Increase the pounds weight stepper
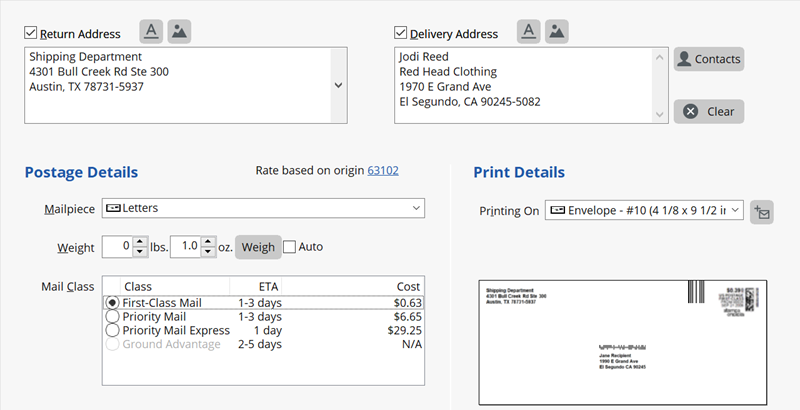This screenshot has width=800, height=410. coord(154,242)
